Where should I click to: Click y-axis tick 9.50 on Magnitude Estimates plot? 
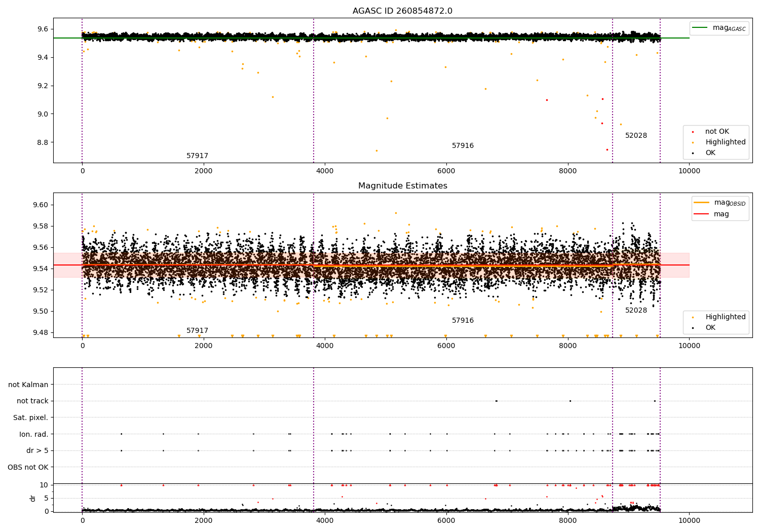(x=40, y=312)
